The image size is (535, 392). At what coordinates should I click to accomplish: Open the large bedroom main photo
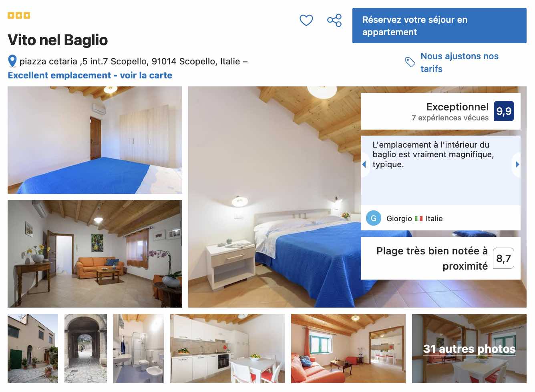pyautogui.click(x=275, y=197)
